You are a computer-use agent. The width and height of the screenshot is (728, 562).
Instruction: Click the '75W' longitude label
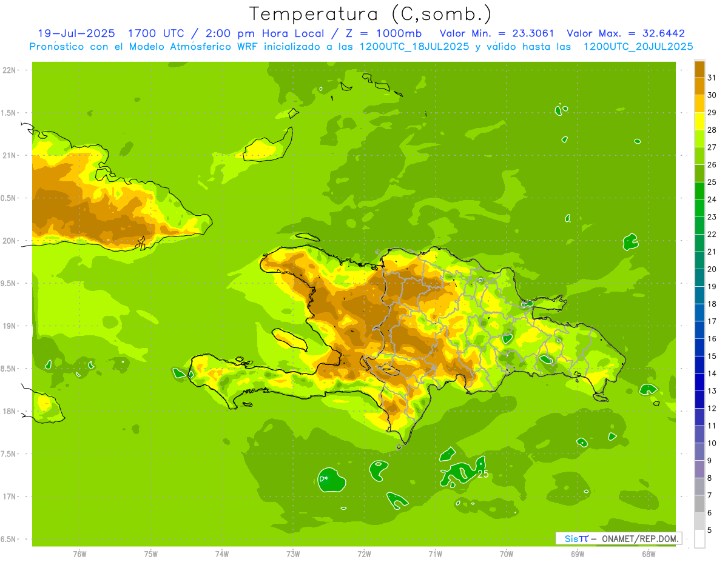coord(151,554)
